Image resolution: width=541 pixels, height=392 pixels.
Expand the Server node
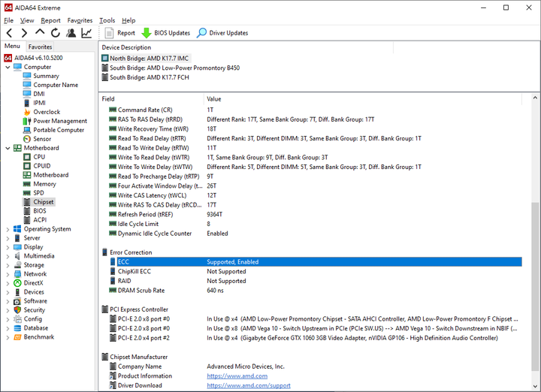(x=8, y=238)
